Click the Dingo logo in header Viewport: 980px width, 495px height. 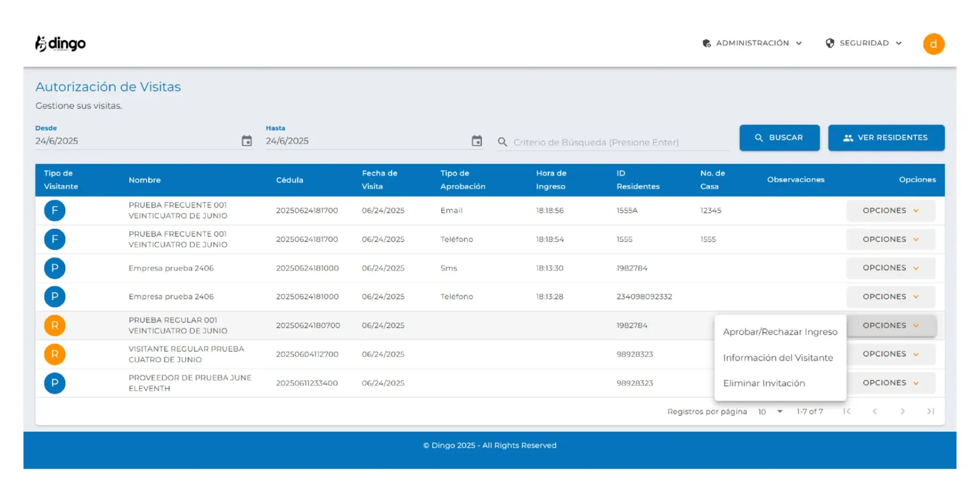(60, 44)
